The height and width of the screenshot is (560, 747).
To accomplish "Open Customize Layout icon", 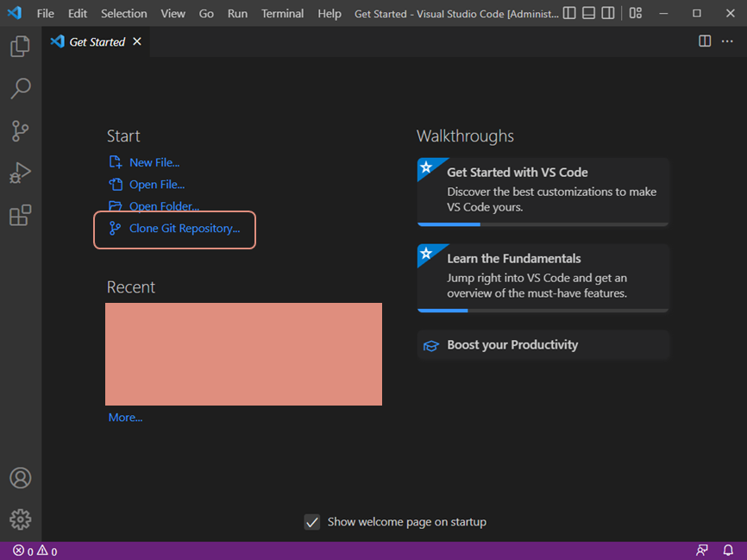I will [x=636, y=13].
